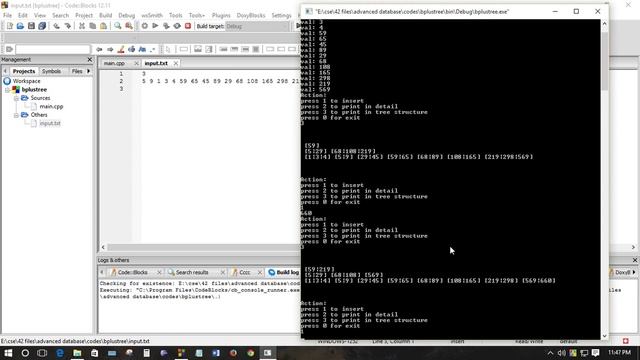The image size is (640, 360).
Task: Open the Debug menu
Action: (x=127, y=15)
